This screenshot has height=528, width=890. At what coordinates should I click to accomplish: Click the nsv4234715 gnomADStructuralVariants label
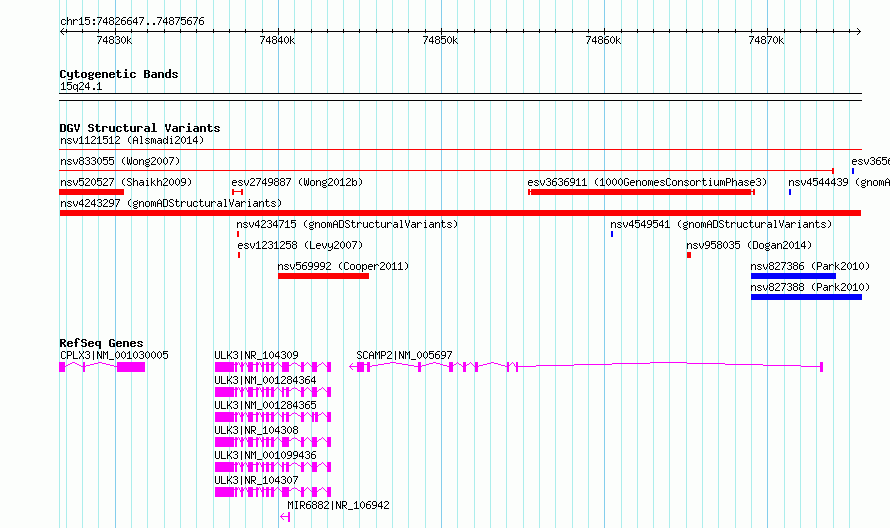click(347, 224)
